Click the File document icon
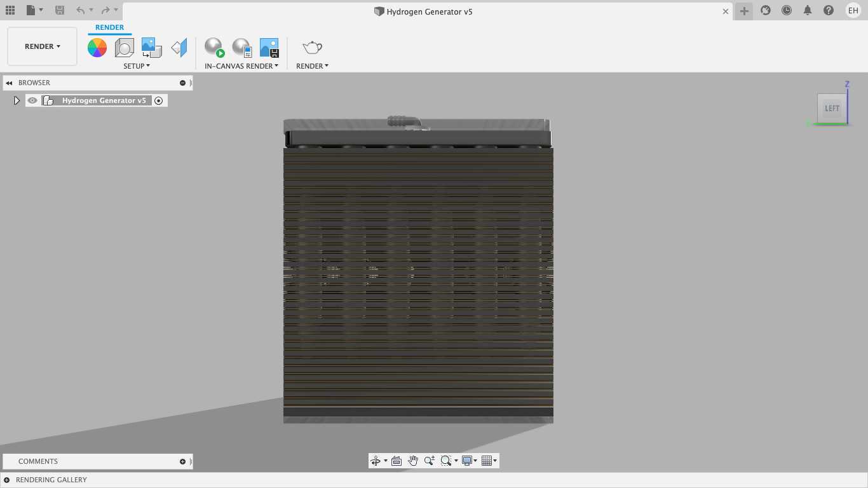 tap(31, 10)
